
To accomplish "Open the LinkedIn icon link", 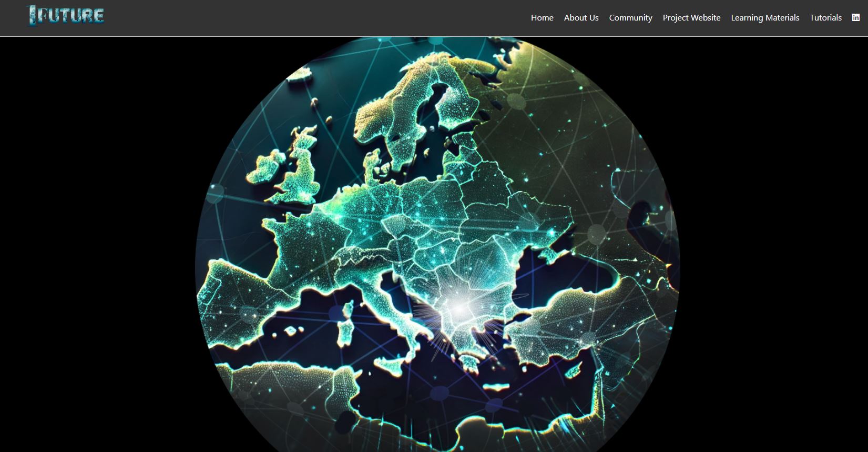I will click(x=856, y=17).
